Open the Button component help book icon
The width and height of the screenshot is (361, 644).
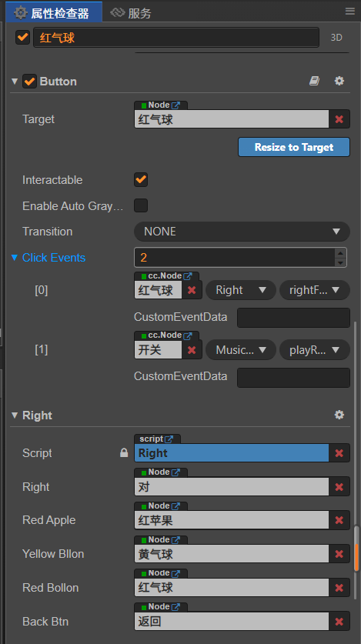[x=314, y=81]
